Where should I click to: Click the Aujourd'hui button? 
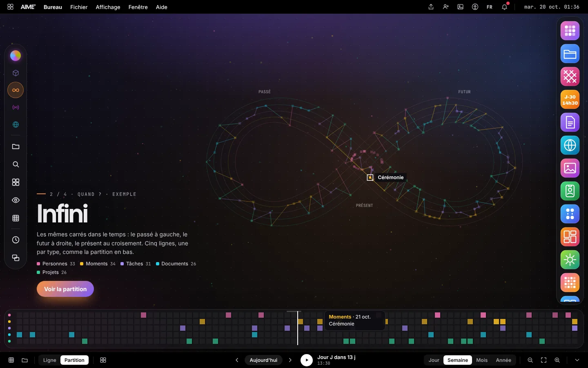tap(263, 360)
